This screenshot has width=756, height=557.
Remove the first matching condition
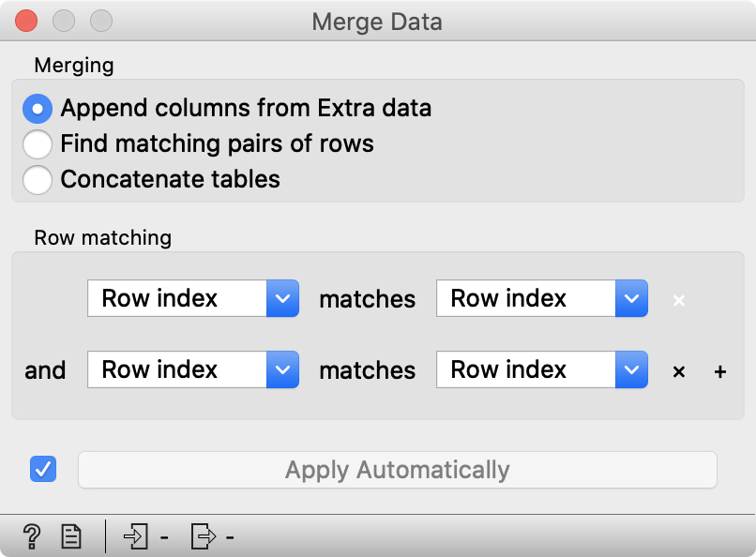(x=678, y=299)
